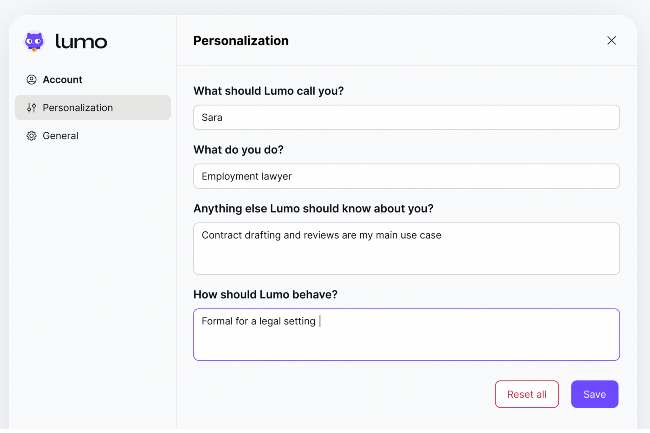This screenshot has width=650, height=433.
Task: Click the Employment lawyer occupation field
Action: [406, 176]
